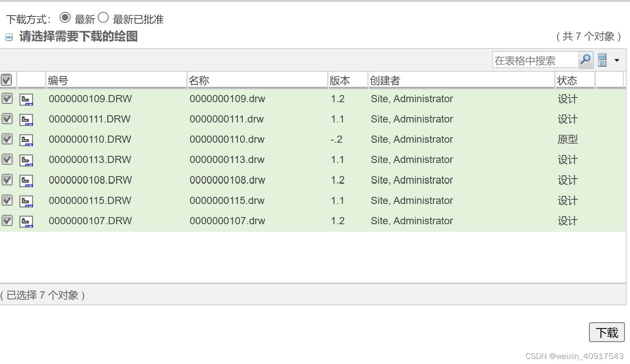Viewport: 630px width, 364px height.
Task: Click name cell 0000000108.drw
Action: (227, 180)
